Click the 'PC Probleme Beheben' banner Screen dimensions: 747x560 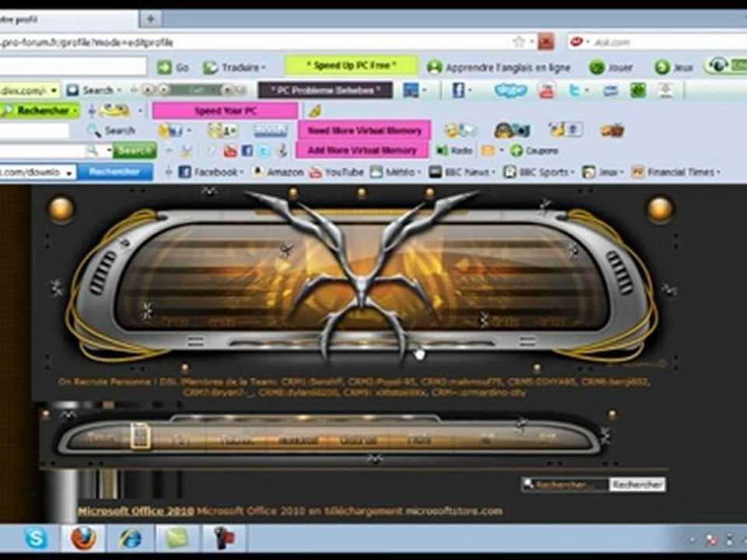[325, 90]
